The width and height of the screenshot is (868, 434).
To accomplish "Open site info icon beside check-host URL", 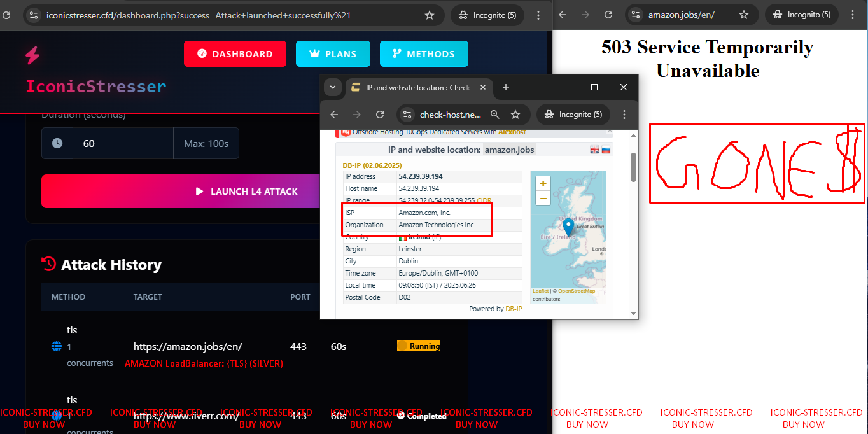I will click(408, 115).
